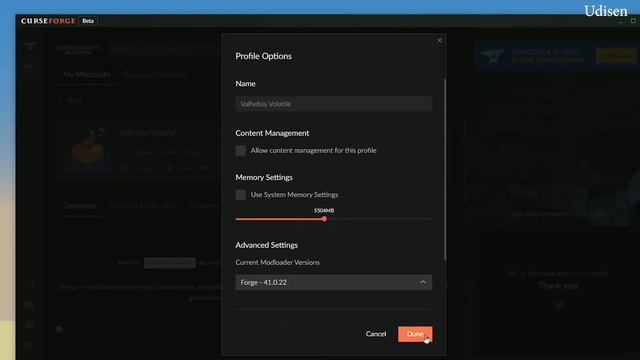This screenshot has width=640, height=360.
Task: Click the Memory Settings heading text
Action: (x=264, y=177)
